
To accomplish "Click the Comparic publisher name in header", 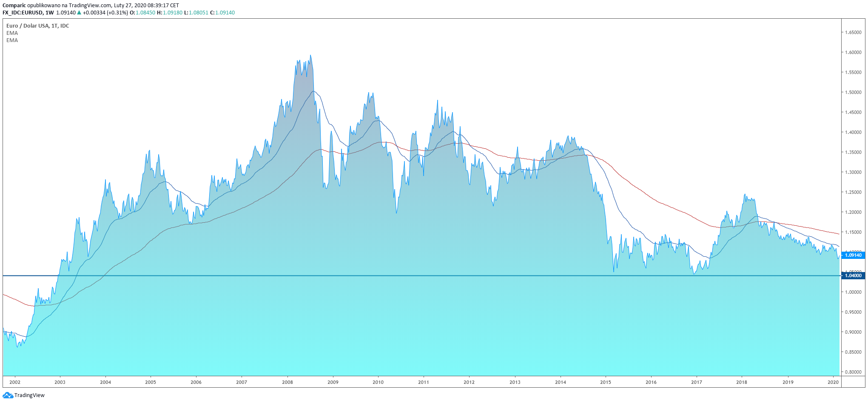I will pyautogui.click(x=14, y=6).
